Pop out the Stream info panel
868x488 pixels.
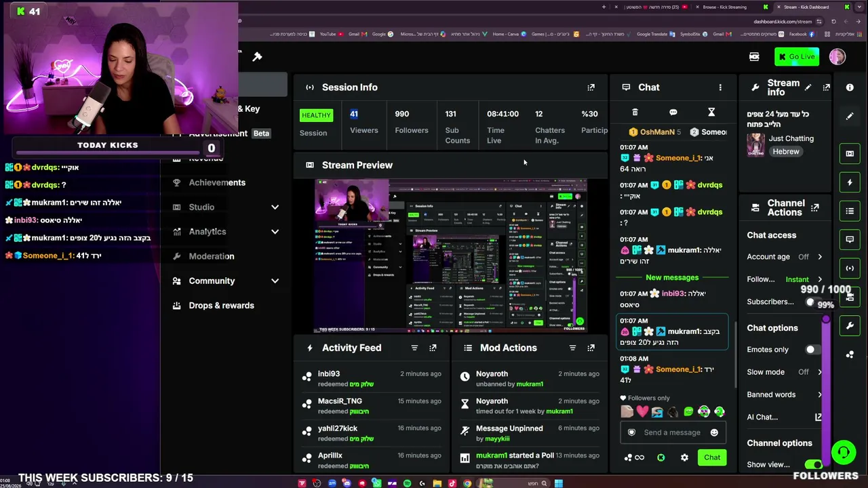[826, 87]
